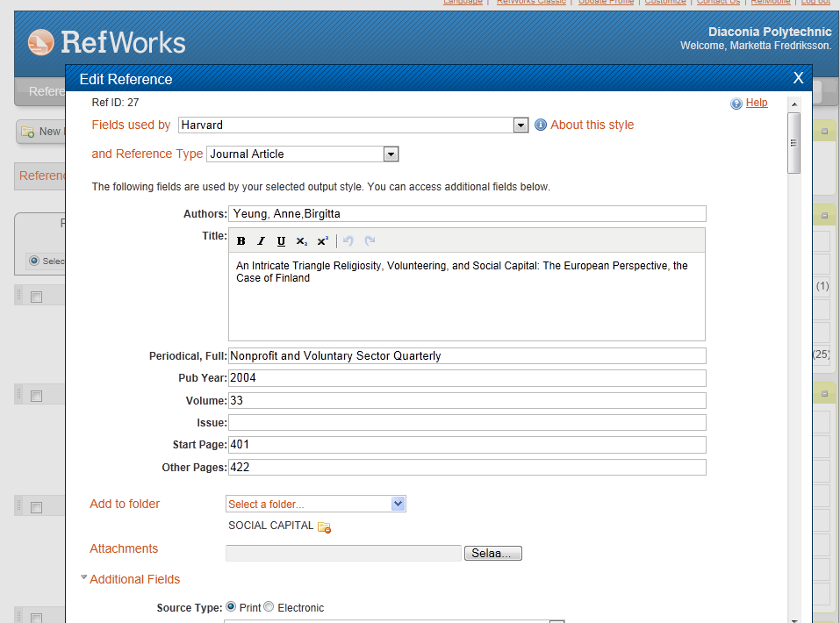Collapse the topmost right sidebar panel behind dialog
The image size is (840, 623).
pyautogui.click(x=824, y=132)
